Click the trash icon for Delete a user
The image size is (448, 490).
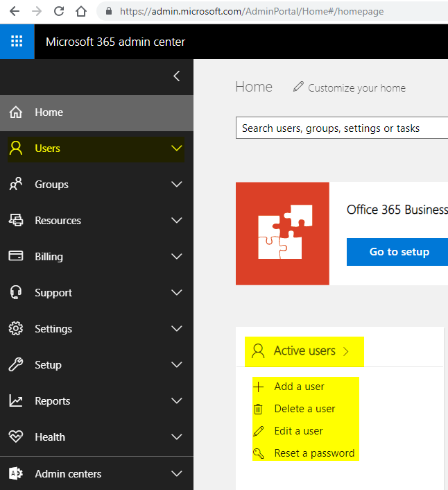259,409
